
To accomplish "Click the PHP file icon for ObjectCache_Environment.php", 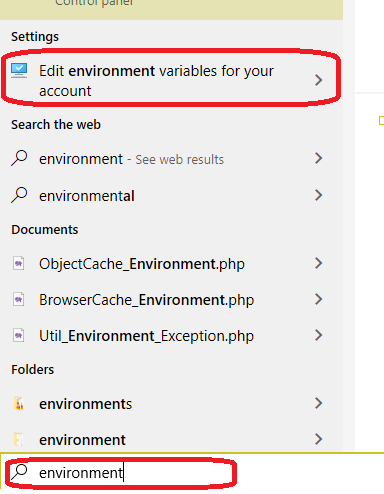I will (x=19, y=264).
